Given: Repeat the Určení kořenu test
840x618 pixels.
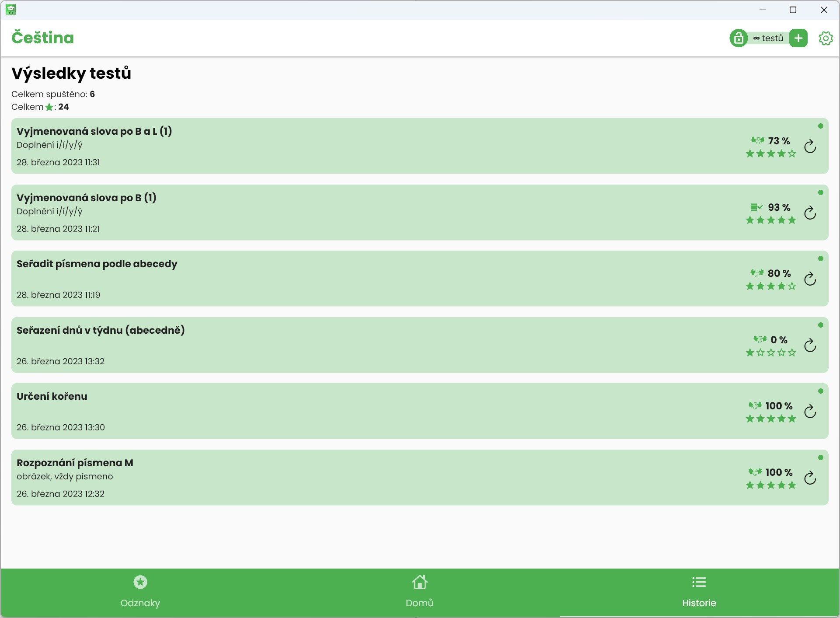Looking at the screenshot, I should [x=810, y=412].
